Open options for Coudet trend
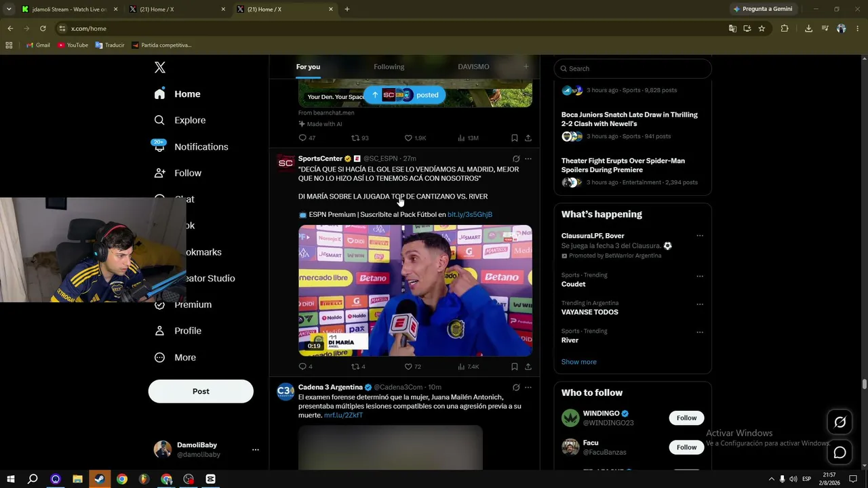This screenshot has height=488, width=868. [x=700, y=276]
